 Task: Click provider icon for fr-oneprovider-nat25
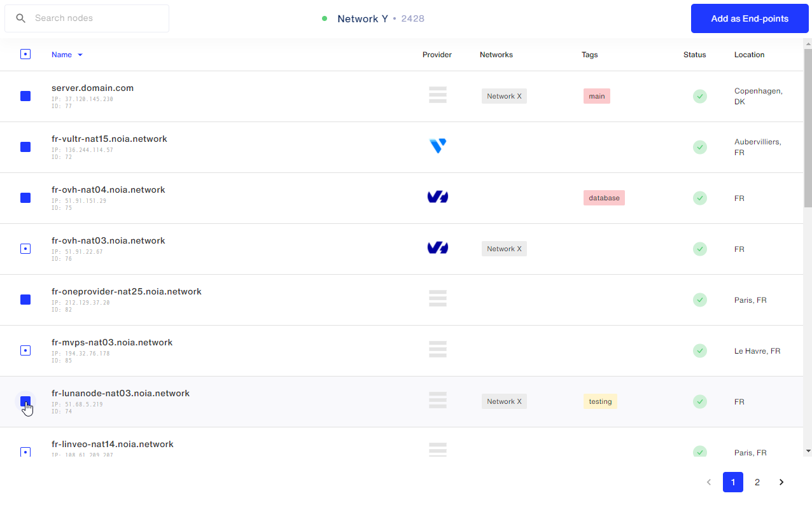[x=438, y=298]
